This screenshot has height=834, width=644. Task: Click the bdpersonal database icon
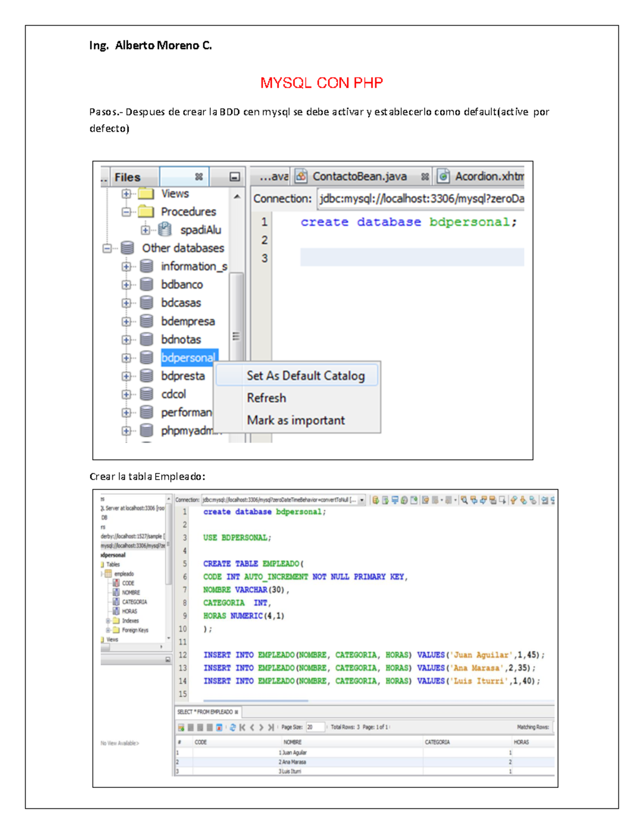point(145,357)
